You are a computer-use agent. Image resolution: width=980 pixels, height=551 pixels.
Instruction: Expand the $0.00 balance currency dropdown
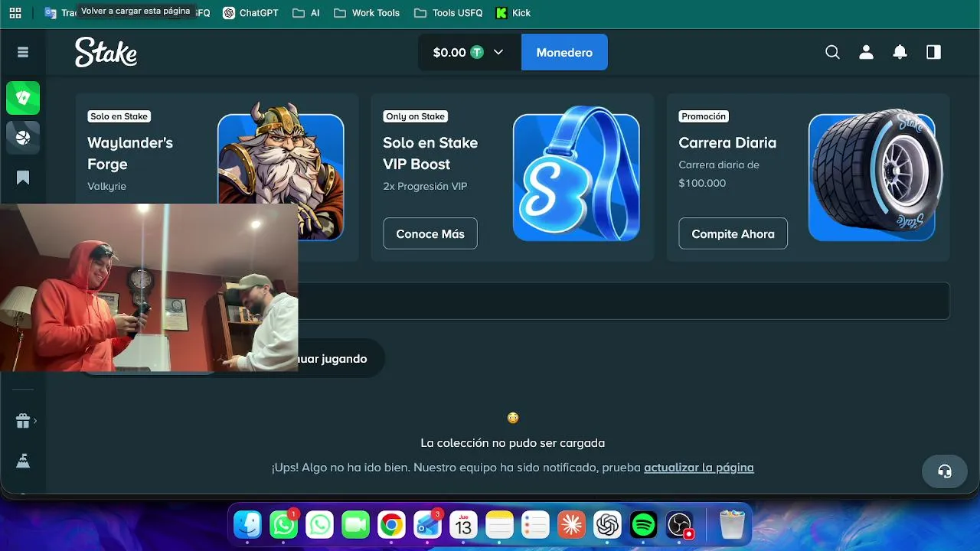(x=469, y=52)
